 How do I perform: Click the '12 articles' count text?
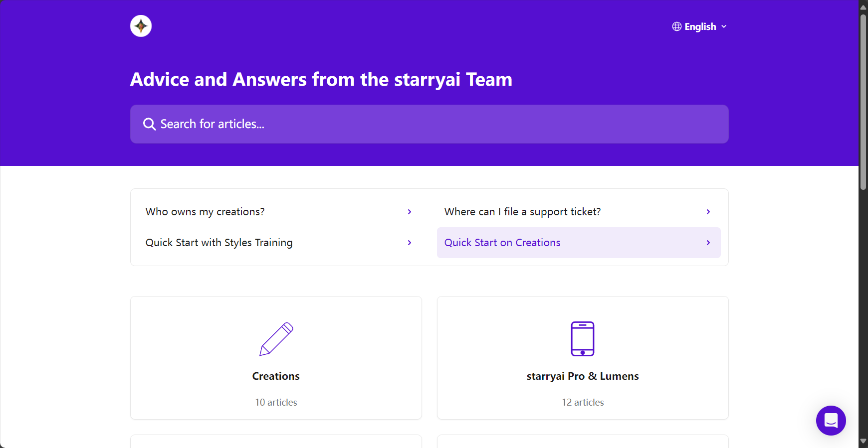583,402
